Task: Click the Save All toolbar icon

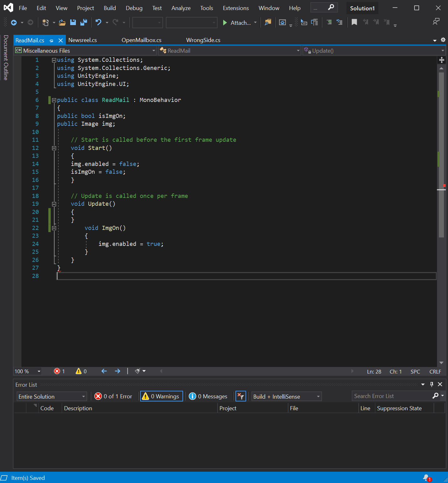Action: [84, 22]
